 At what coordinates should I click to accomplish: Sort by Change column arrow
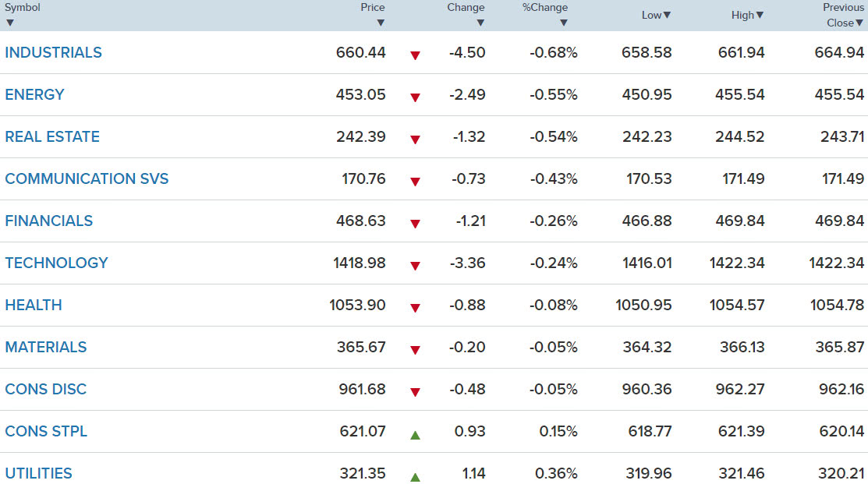coord(480,23)
